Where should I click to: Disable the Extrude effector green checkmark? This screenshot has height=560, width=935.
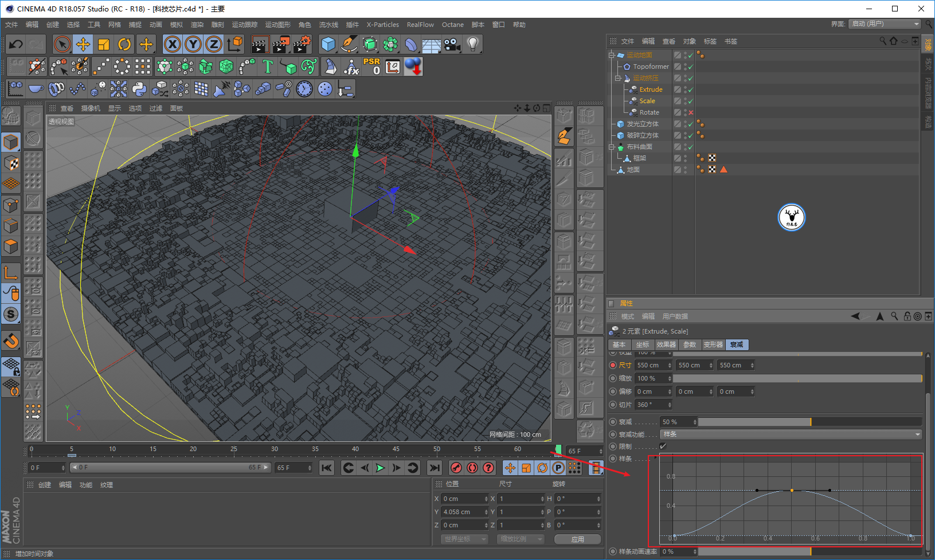[691, 89]
